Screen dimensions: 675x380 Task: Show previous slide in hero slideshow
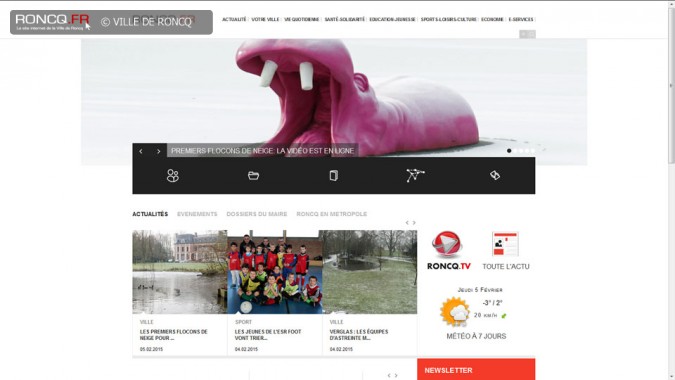pyautogui.click(x=141, y=151)
